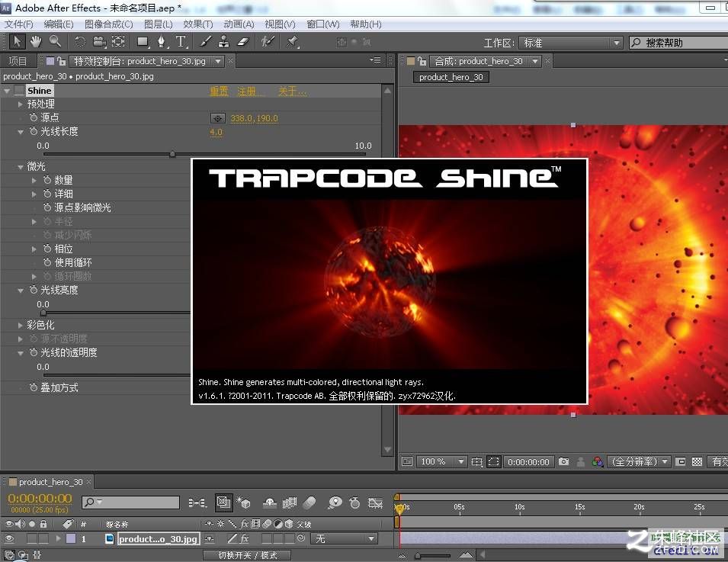This screenshot has width=728, height=562.
Task: Select the Pan Behind anchor tool
Action: tap(118, 42)
